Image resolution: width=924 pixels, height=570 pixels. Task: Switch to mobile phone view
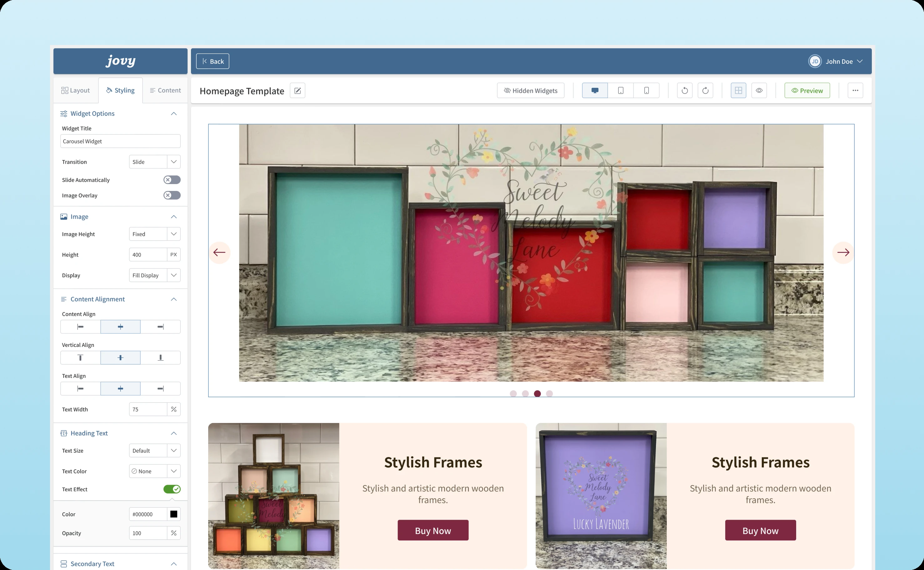click(x=646, y=91)
